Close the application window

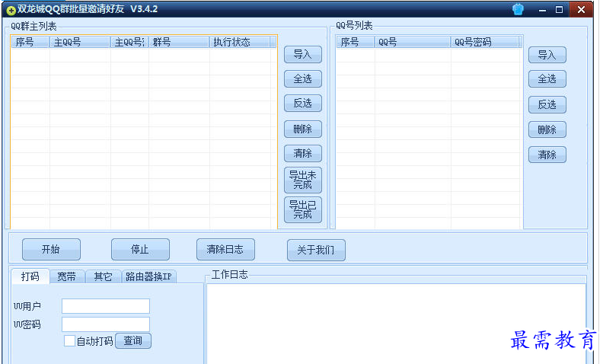[x=581, y=9]
